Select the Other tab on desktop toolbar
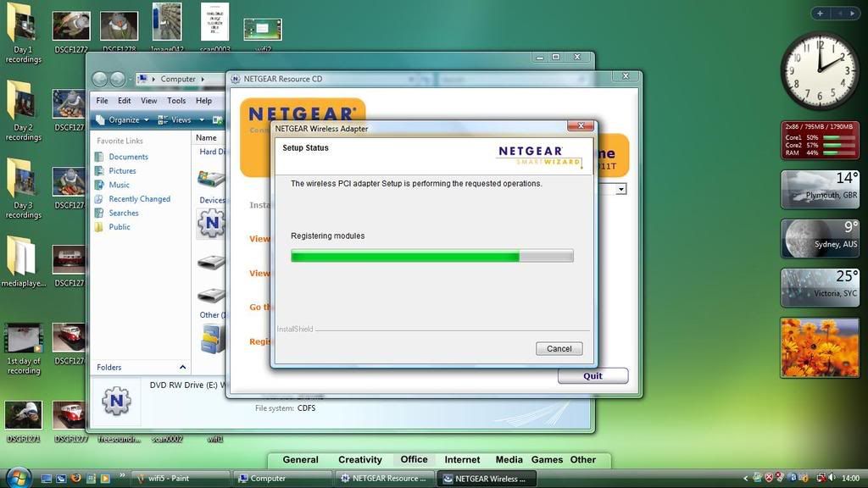Image resolution: width=868 pixels, height=488 pixels. coord(583,460)
